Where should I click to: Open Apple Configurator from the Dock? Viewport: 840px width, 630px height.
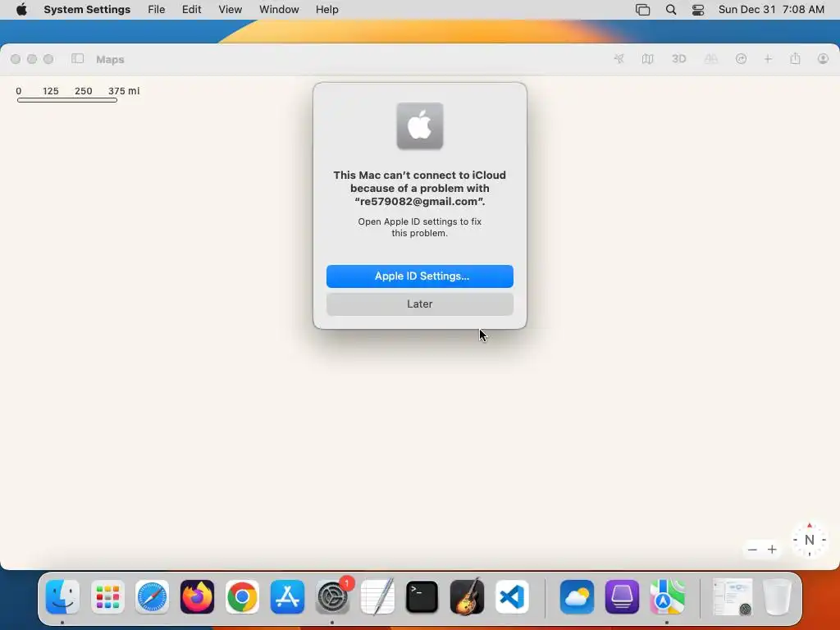(x=622, y=597)
